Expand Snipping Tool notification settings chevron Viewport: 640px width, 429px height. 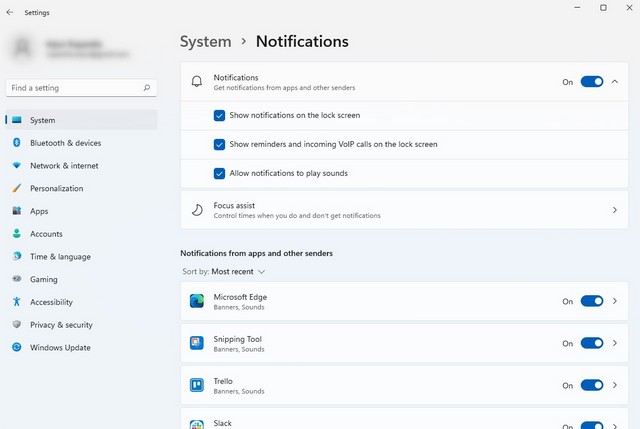click(615, 343)
